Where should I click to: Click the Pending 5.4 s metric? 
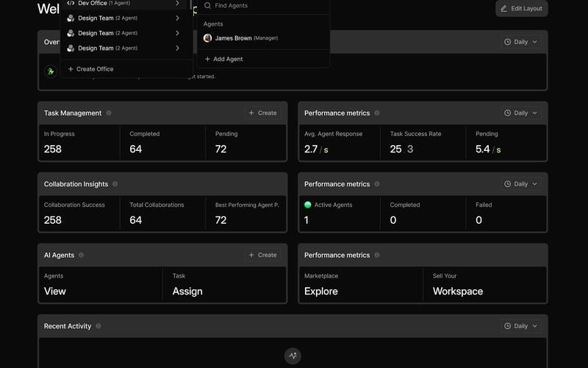[x=506, y=143]
